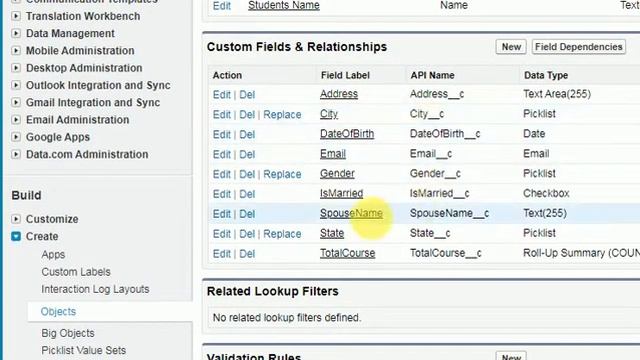640x360 pixels.
Task: Expand the Customize section arrow
Action: 16,219
